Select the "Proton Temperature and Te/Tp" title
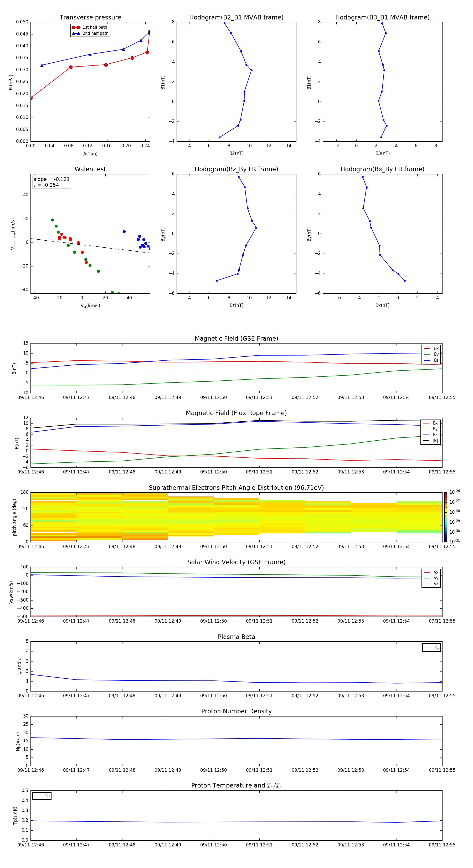The width and height of the screenshot is (473, 868). [236, 786]
